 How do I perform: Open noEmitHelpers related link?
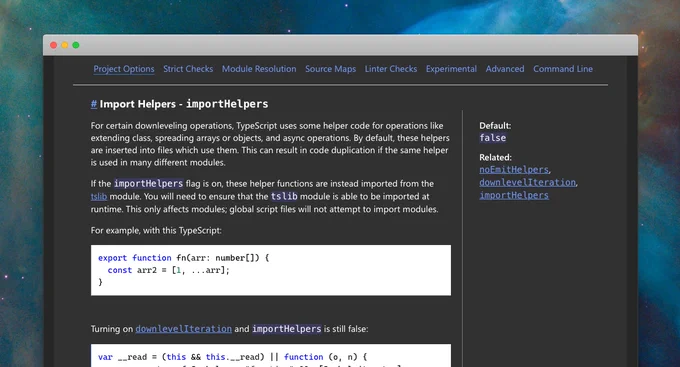click(514, 170)
